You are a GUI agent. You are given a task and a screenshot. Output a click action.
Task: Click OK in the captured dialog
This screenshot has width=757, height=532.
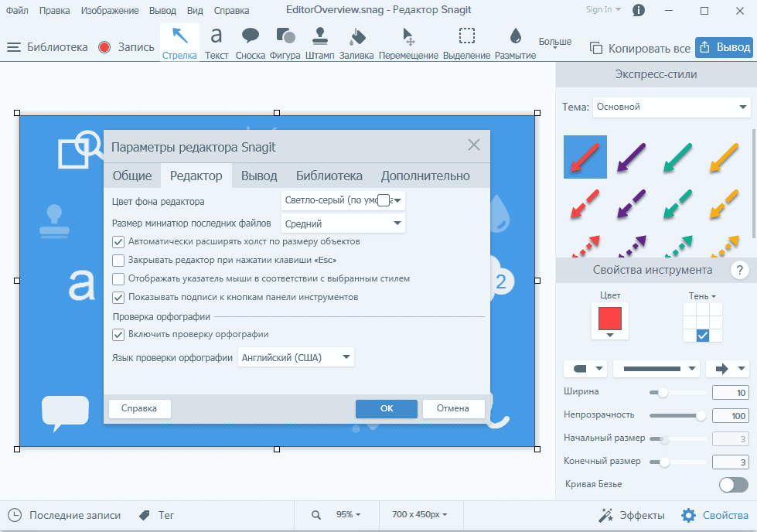point(387,408)
